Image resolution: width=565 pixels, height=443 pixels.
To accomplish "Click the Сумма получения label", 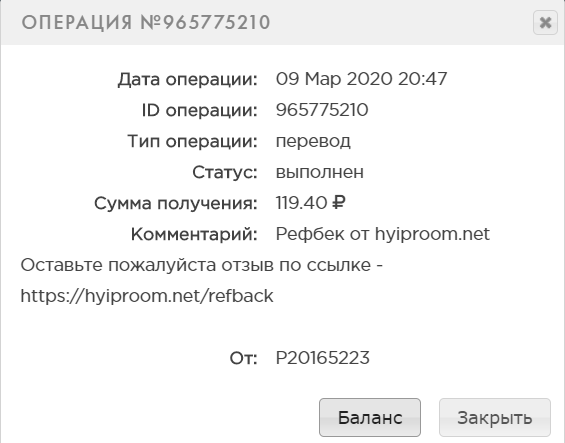I will click(176, 203).
